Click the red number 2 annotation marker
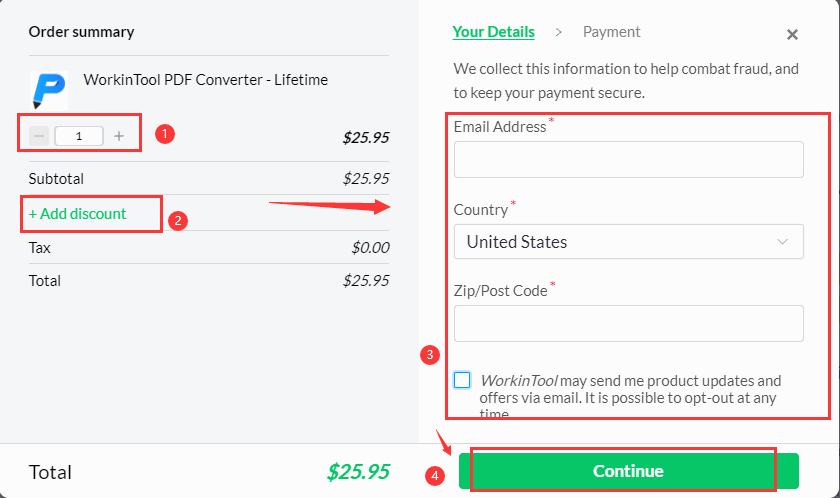Image resolution: width=840 pixels, height=498 pixels. [x=178, y=221]
